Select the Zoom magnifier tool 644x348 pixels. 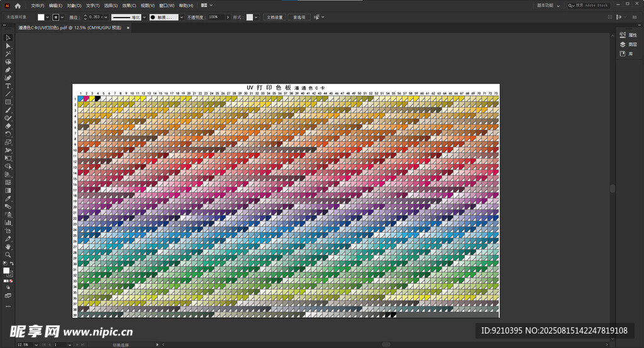(8, 254)
